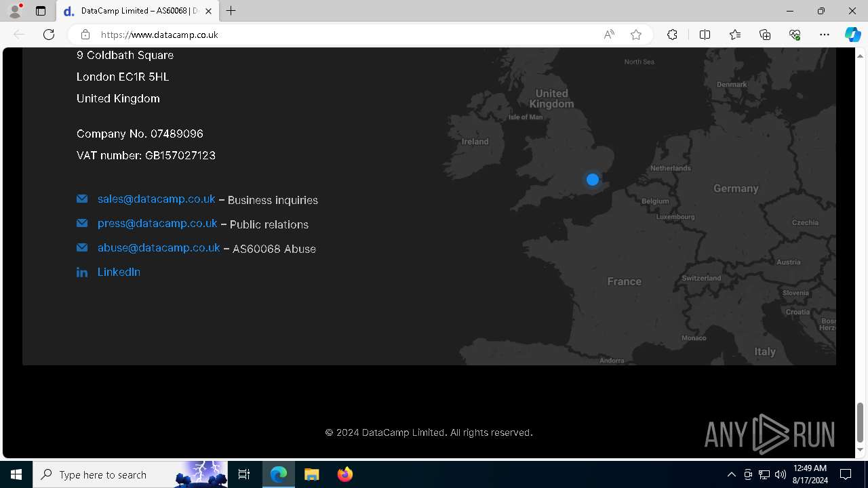Viewport: 868px width, 488px height.
Task: Open the Collections icon
Action: point(765,35)
